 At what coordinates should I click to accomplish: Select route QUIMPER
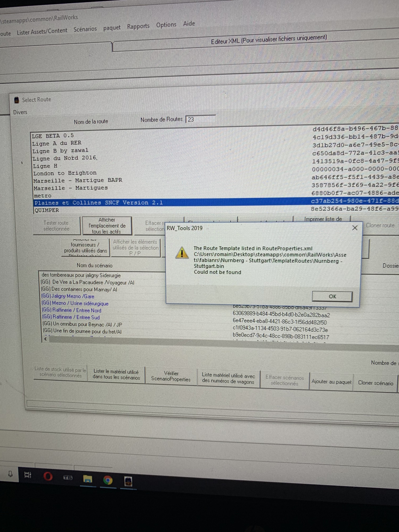tap(47, 210)
